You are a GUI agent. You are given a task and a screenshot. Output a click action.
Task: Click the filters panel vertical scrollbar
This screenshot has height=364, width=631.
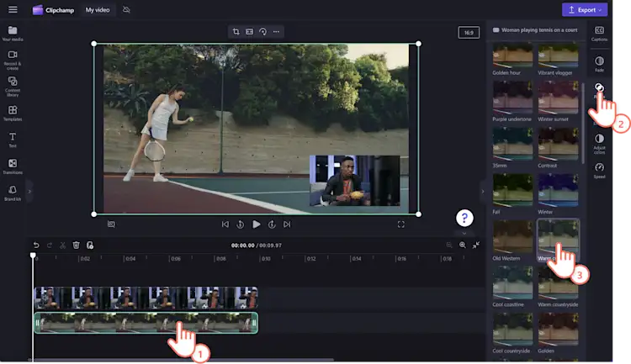(x=583, y=123)
